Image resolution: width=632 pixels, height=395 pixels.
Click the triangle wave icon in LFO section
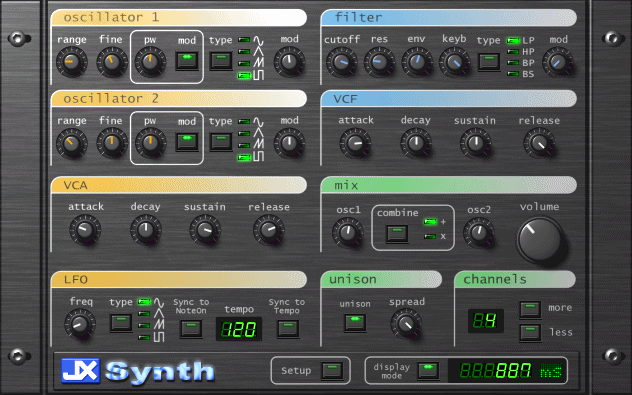coord(159,313)
